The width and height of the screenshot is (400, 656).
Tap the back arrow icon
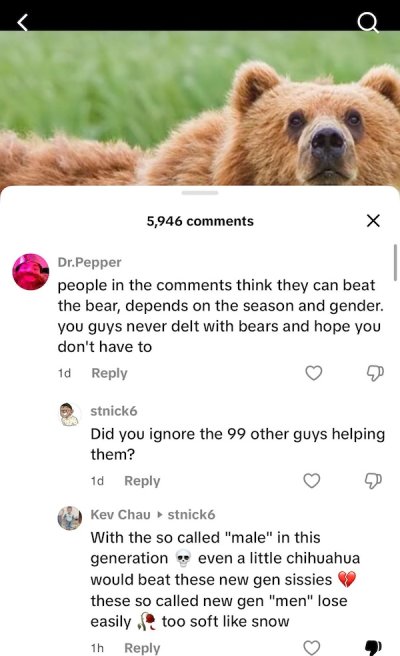tap(23, 22)
